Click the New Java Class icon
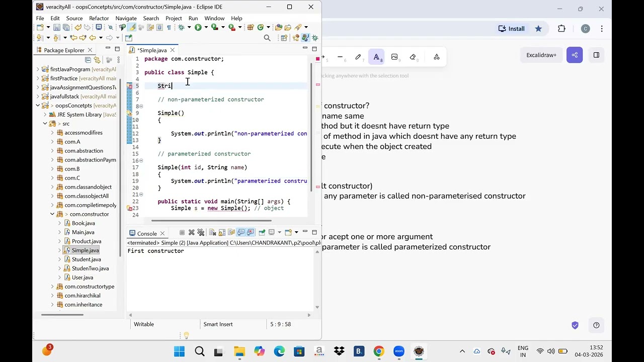 click(x=261, y=27)
